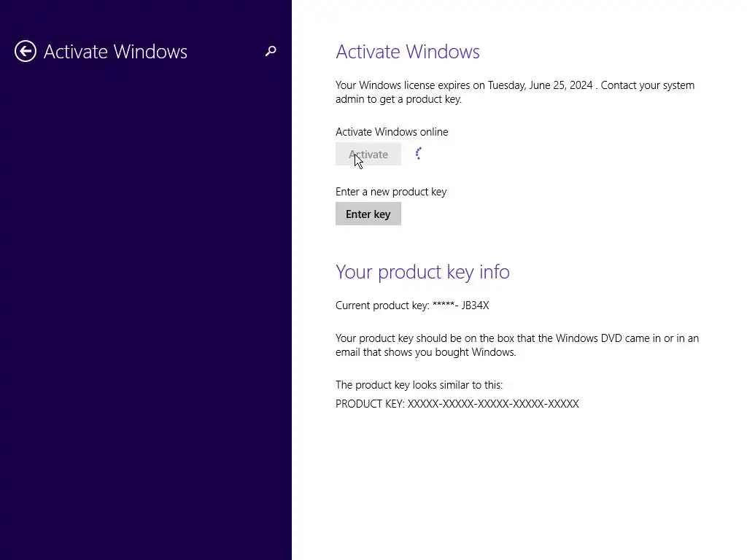
Task: Click the JB34X partial key text
Action: pos(475,306)
